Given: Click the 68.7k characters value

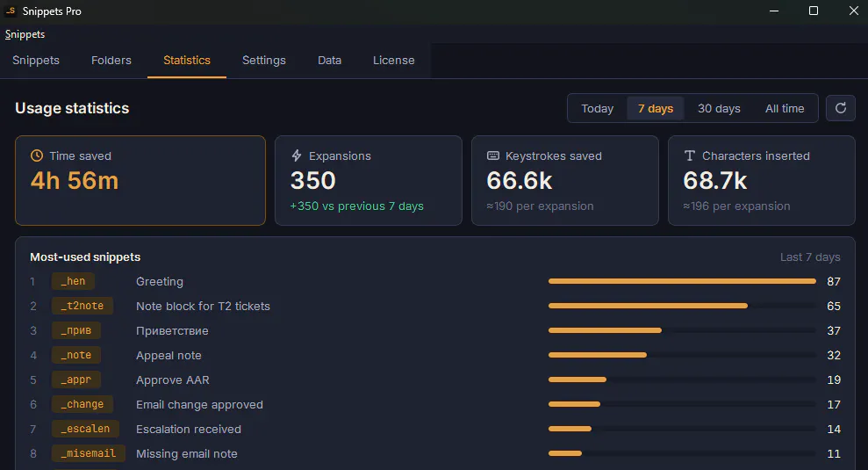Looking at the screenshot, I should coord(715,181).
